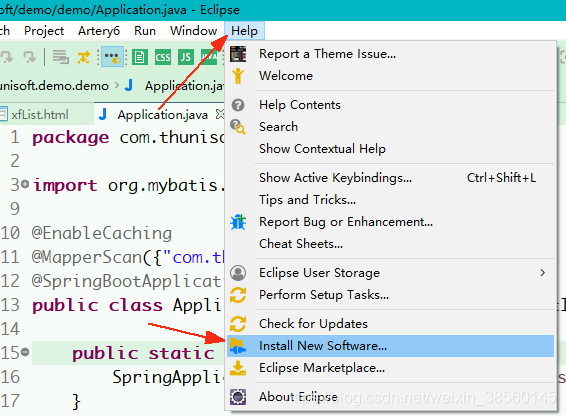Expand the import block on line 3

(x=25, y=184)
